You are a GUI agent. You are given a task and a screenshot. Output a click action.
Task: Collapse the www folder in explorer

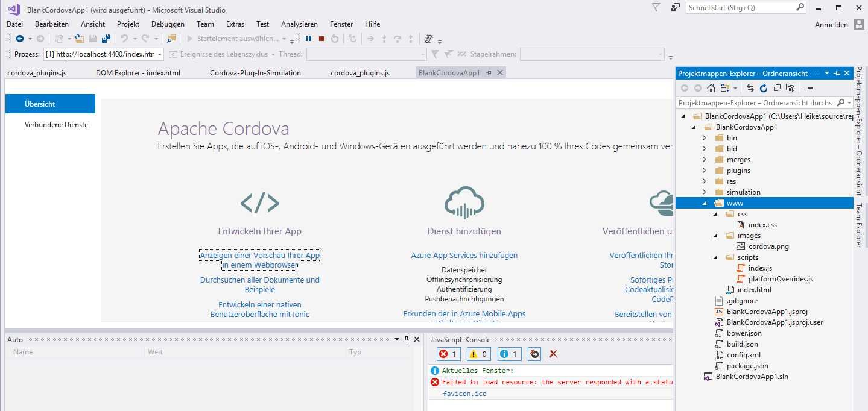pos(704,203)
